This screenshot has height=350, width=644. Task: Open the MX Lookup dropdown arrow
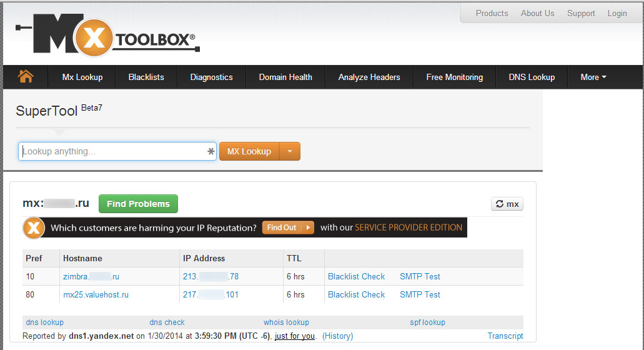point(290,151)
